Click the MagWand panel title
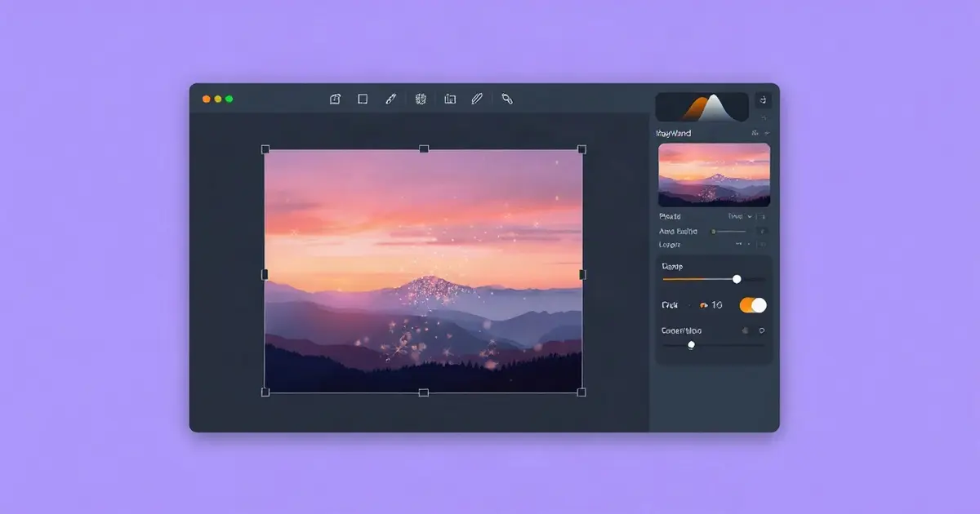The height and width of the screenshot is (514, 980). click(x=674, y=133)
